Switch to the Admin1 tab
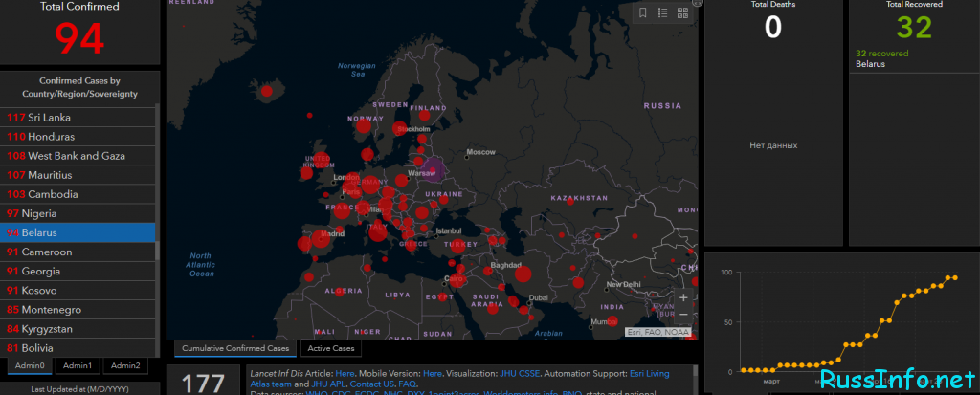The width and height of the screenshot is (980, 395). (x=78, y=365)
